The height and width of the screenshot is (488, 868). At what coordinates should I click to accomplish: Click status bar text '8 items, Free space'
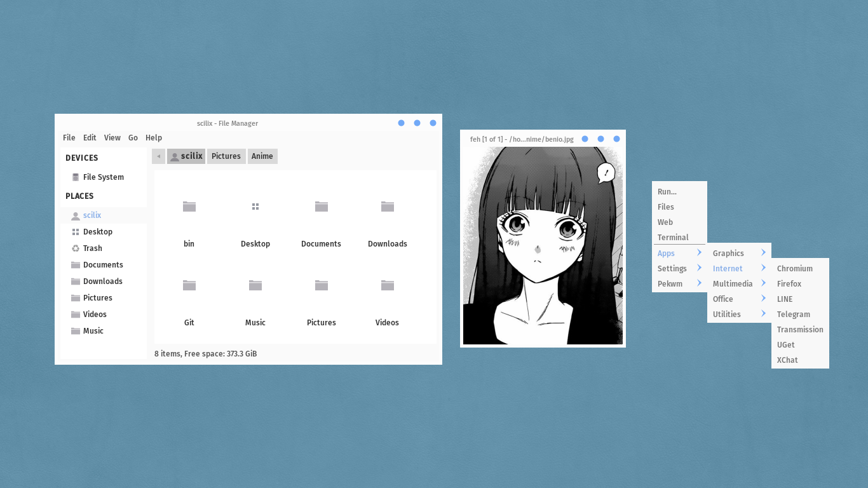tap(206, 354)
